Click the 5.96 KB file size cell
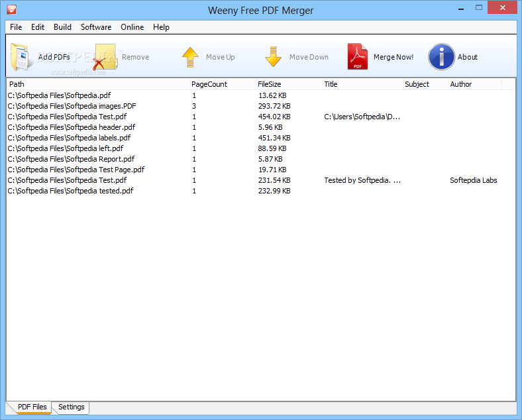The height and width of the screenshot is (420, 522). tap(270, 127)
